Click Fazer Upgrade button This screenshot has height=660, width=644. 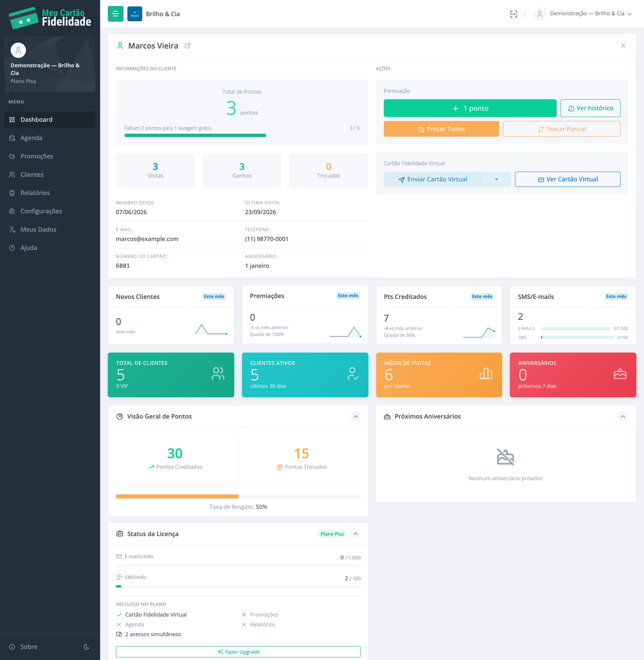pyautogui.click(x=238, y=651)
